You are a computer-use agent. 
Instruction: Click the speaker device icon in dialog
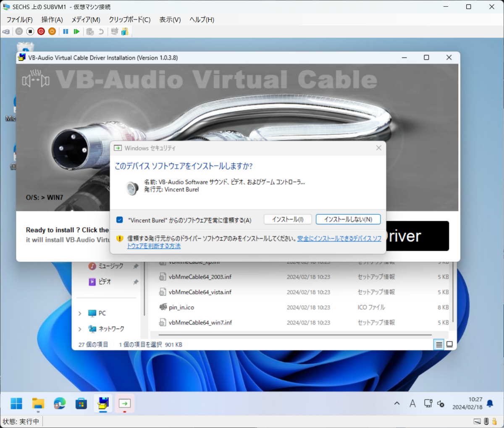(x=133, y=187)
